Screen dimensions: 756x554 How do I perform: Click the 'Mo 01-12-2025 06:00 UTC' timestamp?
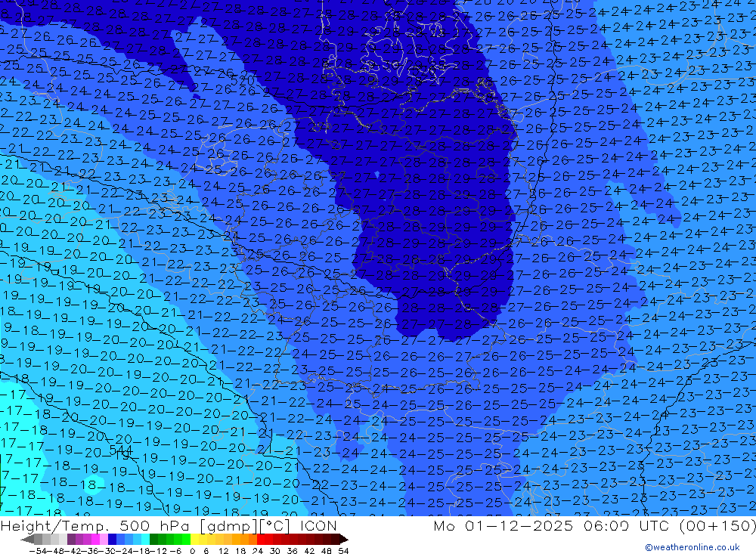tap(553, 525)
